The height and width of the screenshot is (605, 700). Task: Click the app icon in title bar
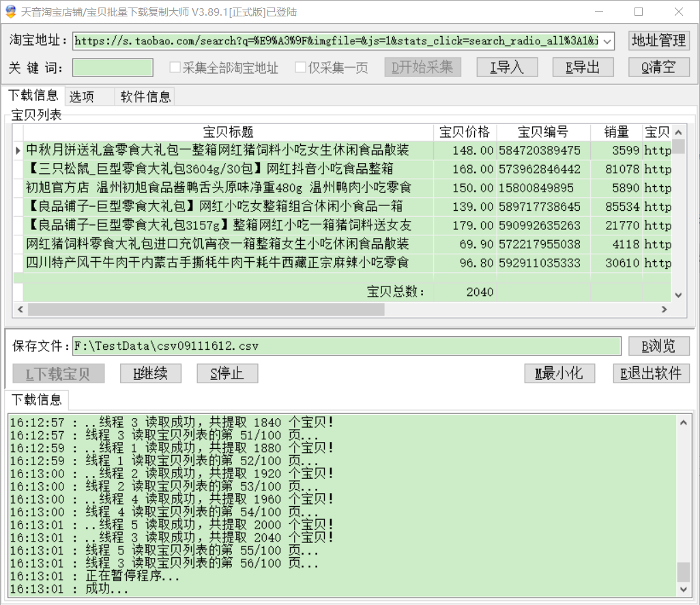pos(10,12)
